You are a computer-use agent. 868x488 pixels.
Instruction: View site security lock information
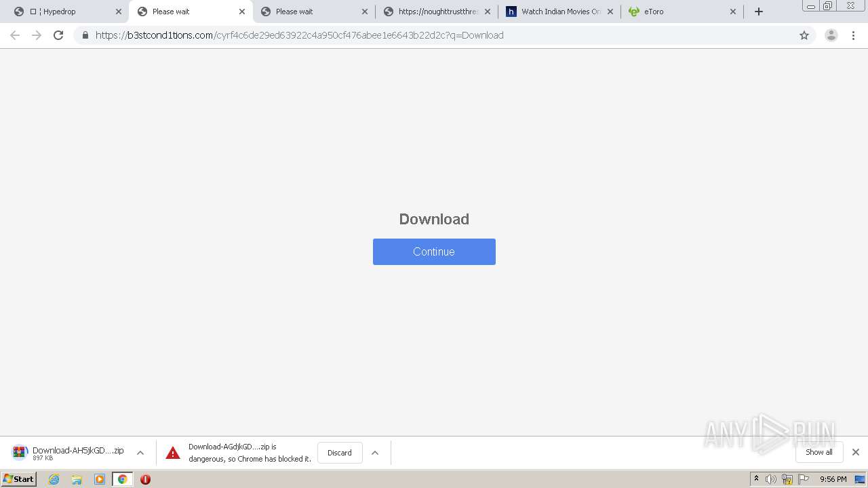point(85,35)
